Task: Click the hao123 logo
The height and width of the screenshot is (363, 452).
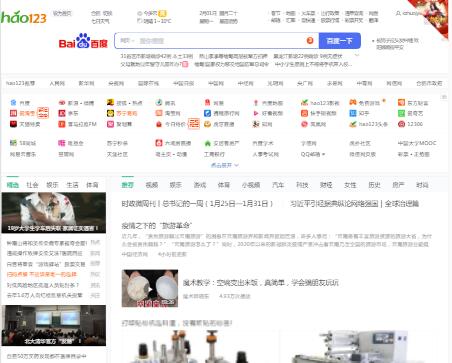Action: point(23,17)
